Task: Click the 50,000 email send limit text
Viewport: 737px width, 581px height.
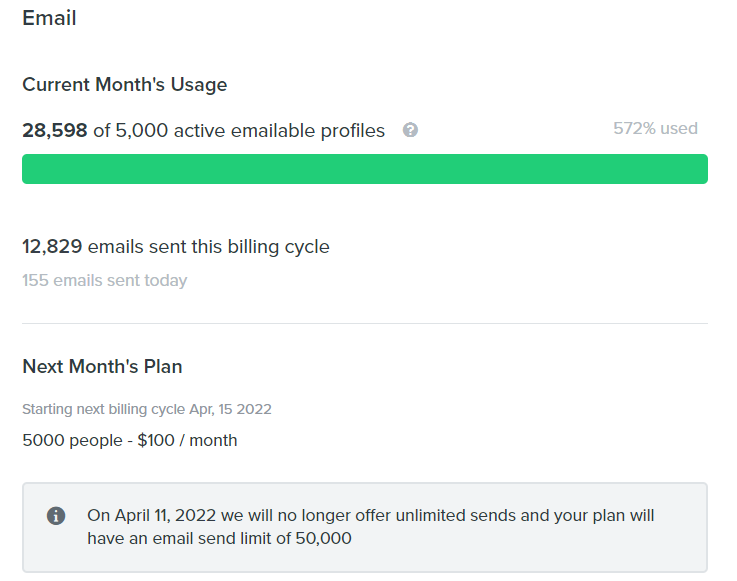Action: point(323,538)
